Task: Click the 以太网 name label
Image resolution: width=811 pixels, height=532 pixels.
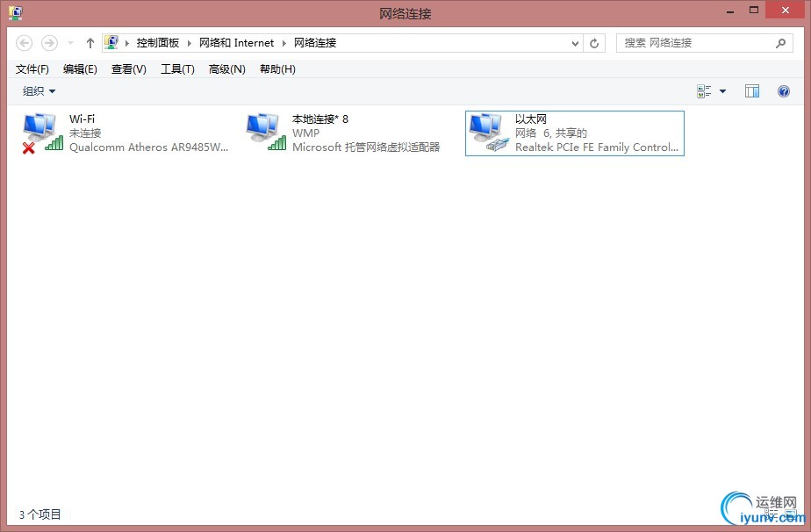Action: click(531, 119)
